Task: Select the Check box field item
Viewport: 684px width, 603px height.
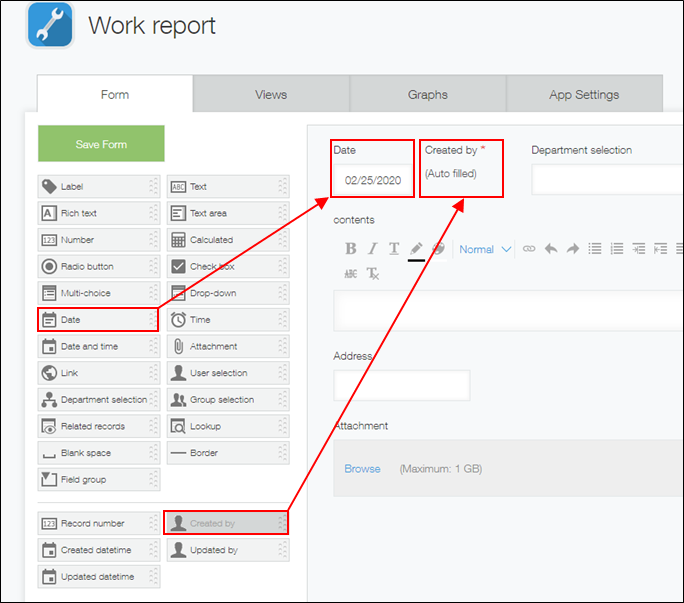Action: [228, 267]
